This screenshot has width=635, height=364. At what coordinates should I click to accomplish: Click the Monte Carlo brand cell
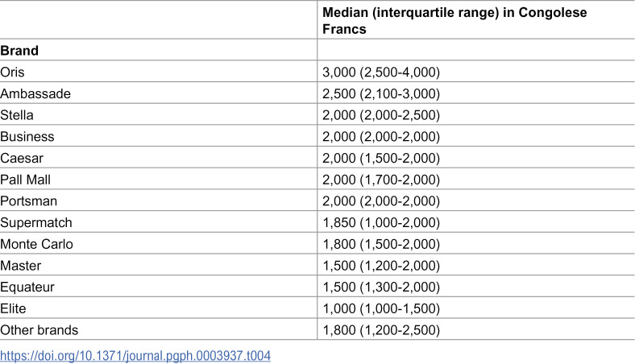tap(36, 244)
